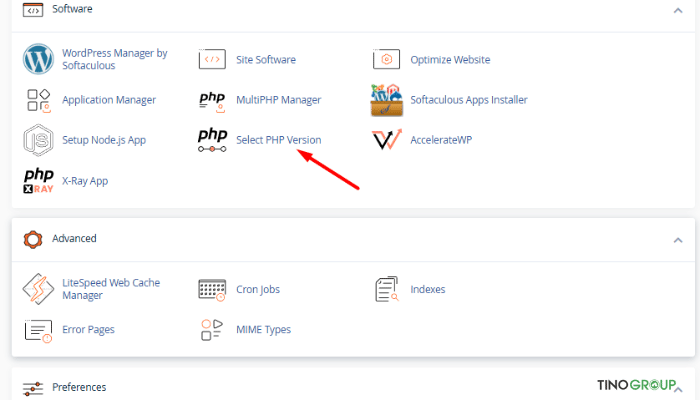Click the Setup Node.js App icon
Image resolution: width=700 pixels, height=400 pixels.
(x=38, y=140)
